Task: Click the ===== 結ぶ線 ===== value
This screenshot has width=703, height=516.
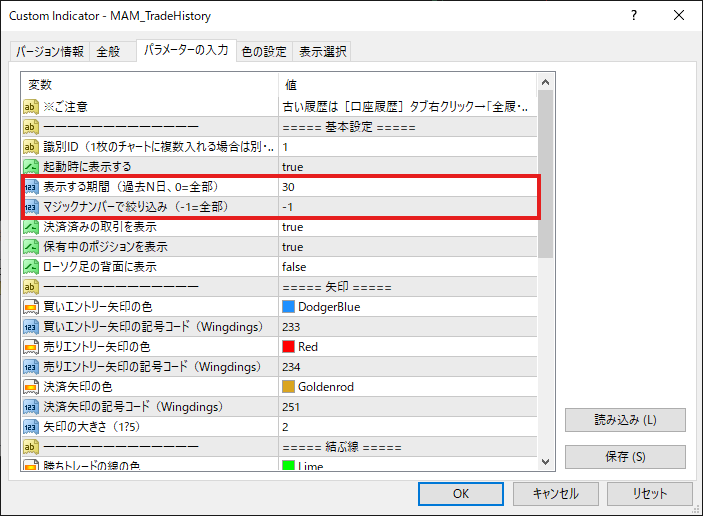Action: 342,447
